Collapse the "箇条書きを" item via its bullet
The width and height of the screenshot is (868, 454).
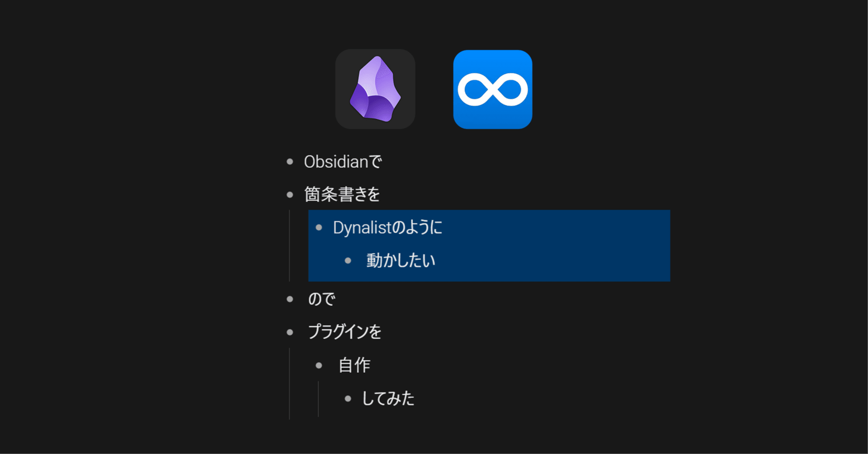[290, 195]
